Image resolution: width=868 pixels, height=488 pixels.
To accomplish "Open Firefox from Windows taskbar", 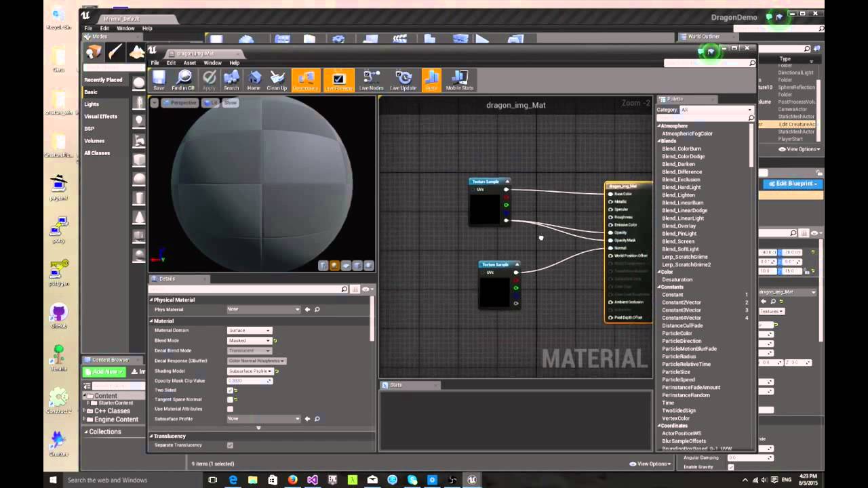I will click(292, 480).
